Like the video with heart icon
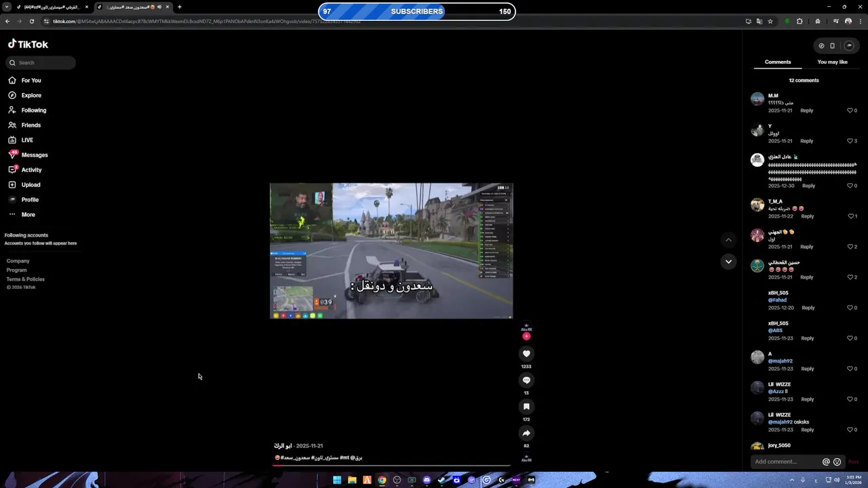 pos(526,354)
